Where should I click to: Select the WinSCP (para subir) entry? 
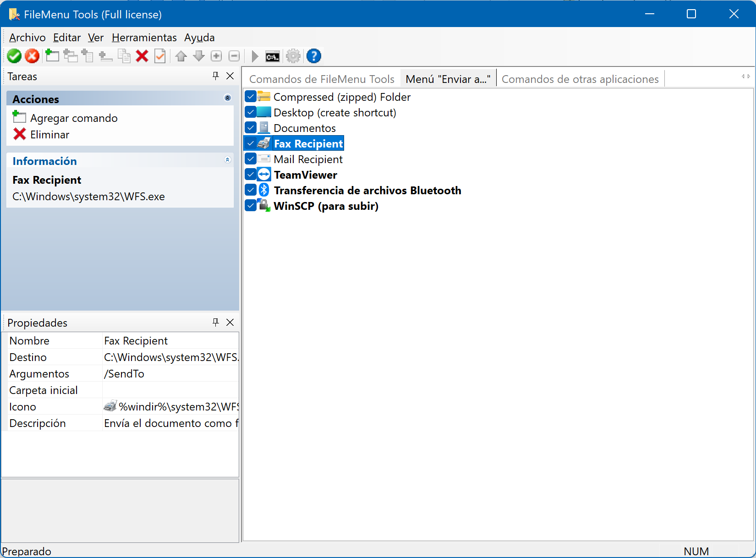click(326, 206)
